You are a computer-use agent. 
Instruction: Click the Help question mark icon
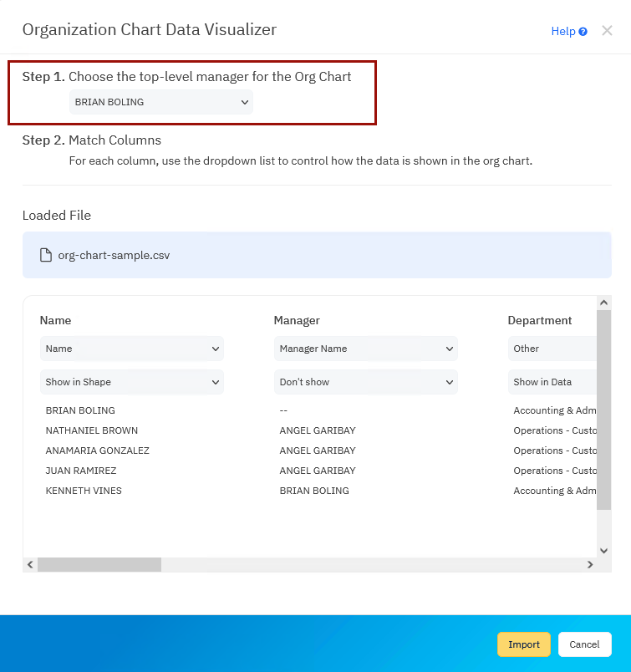(583, 31)
